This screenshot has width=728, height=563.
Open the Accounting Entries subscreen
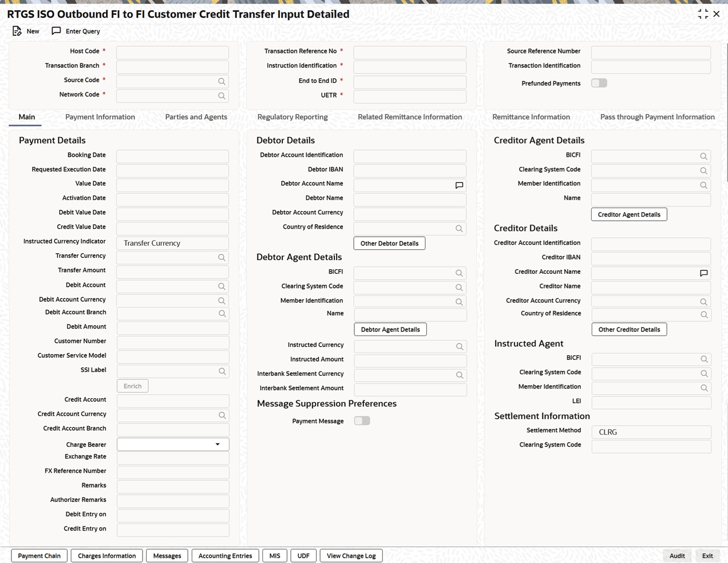[225, 556]
